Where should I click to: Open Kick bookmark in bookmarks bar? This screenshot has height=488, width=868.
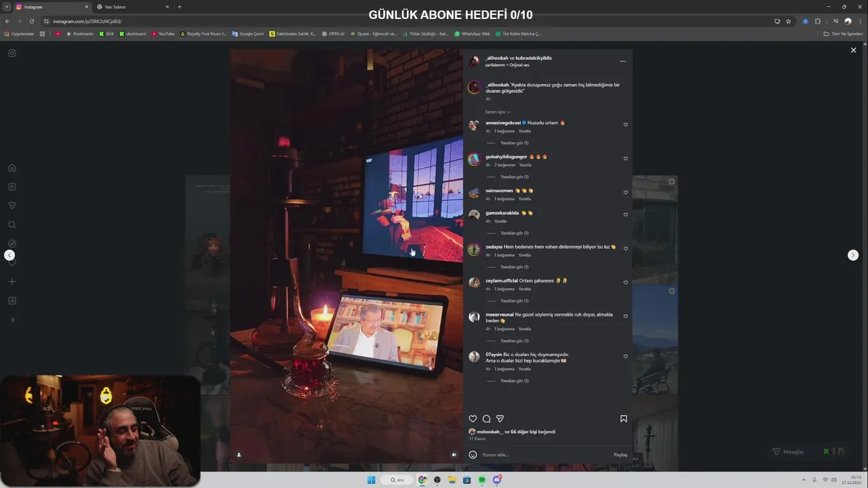[106, 33]
